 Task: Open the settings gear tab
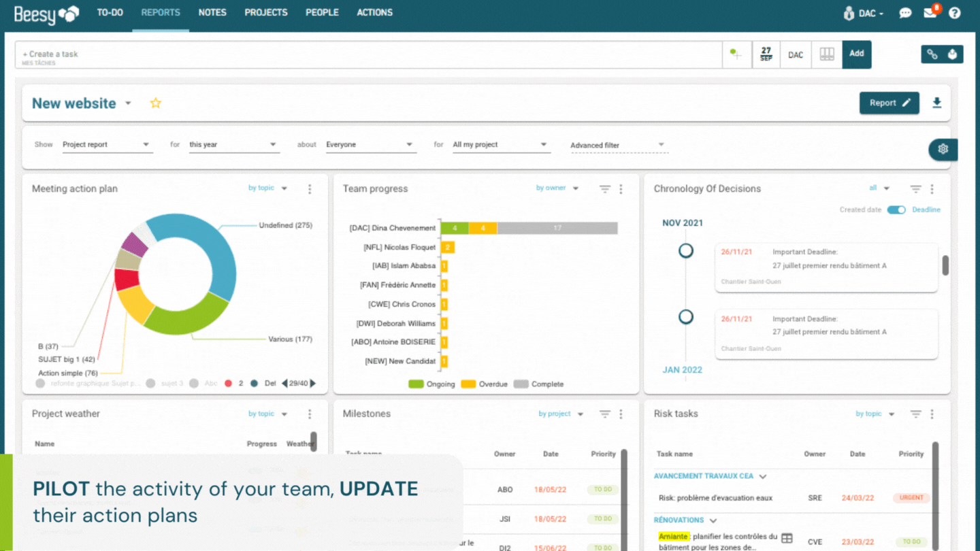coord(943,149)
